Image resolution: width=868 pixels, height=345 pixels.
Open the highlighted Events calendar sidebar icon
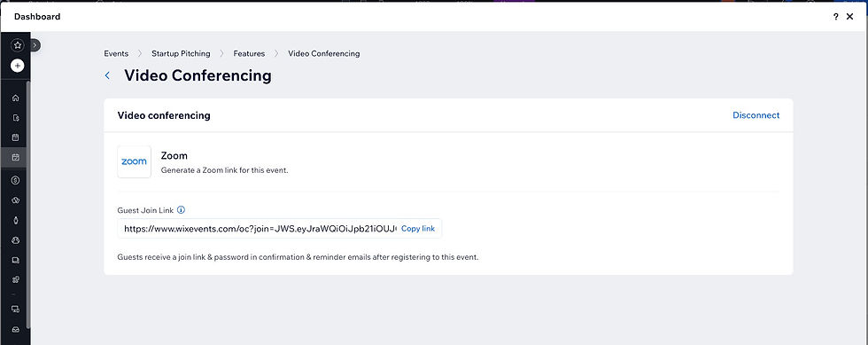click(16, 157)
